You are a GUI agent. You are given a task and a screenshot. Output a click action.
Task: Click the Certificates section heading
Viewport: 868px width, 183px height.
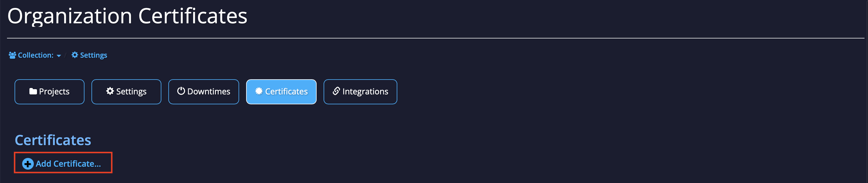tap(52, 140)
